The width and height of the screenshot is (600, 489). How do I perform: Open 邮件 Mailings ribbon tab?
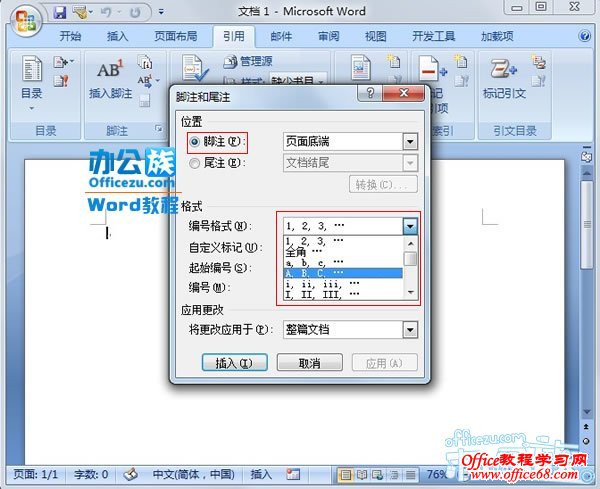click(281, 36)
